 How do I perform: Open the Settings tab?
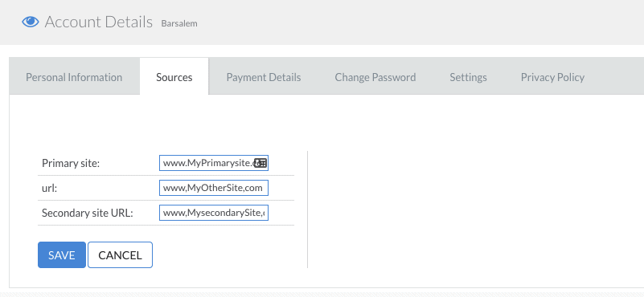468,77
